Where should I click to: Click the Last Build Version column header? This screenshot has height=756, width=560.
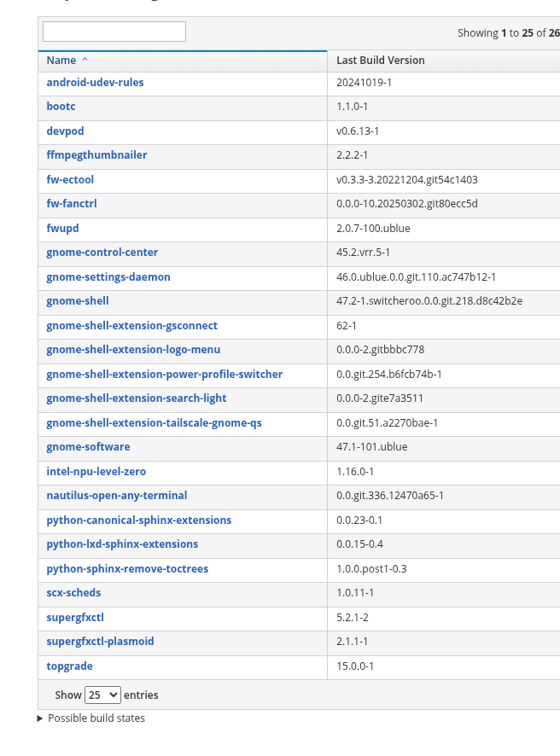point(380,61)
